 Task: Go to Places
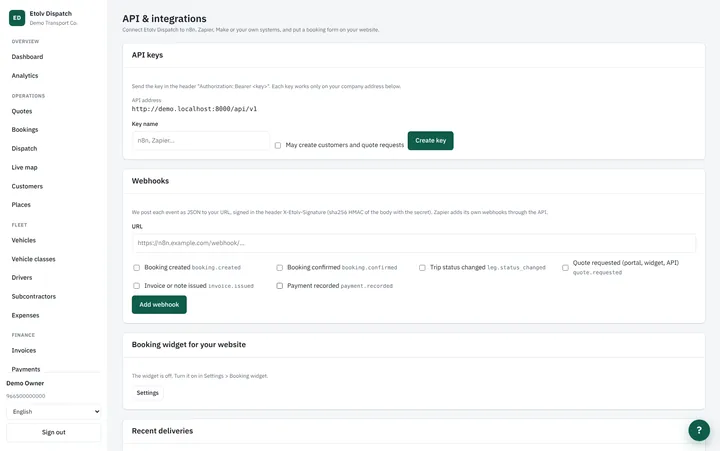pos(21,204)
